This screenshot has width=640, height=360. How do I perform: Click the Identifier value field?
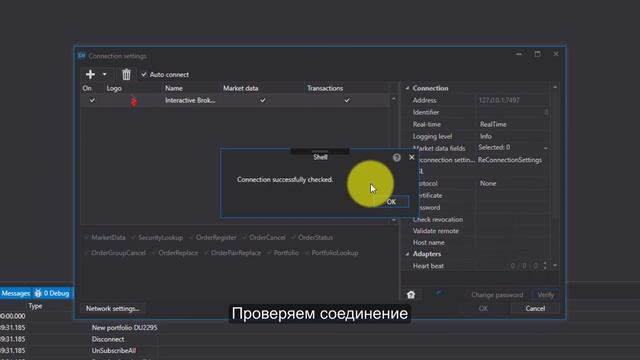coord(512,112)
